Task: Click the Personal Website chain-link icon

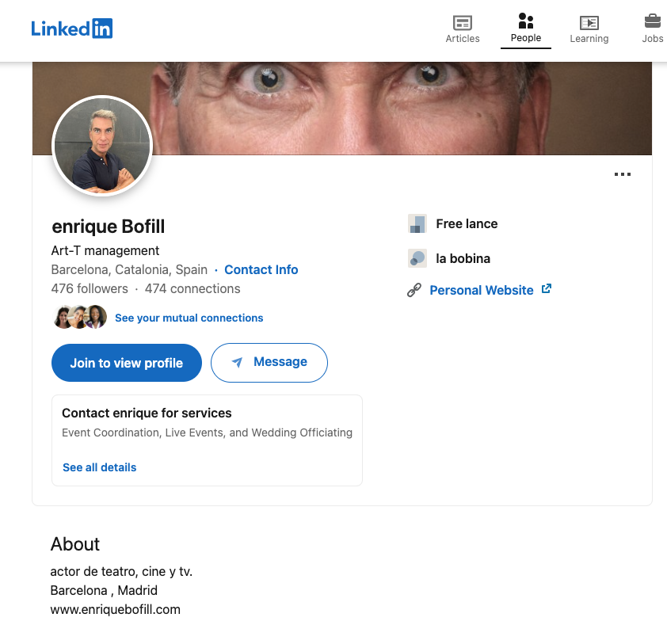Action: point(414,291)
